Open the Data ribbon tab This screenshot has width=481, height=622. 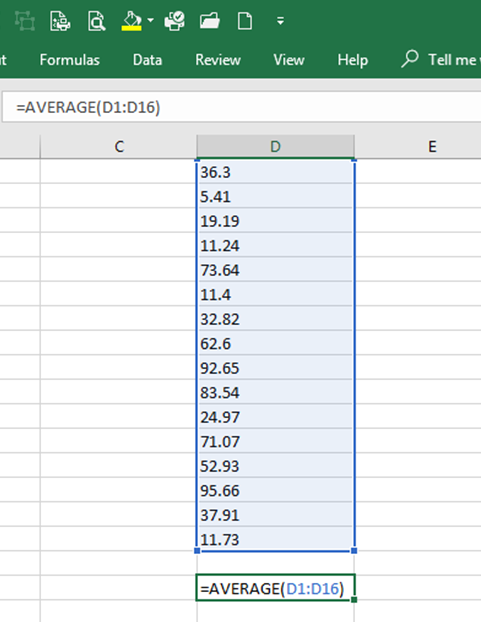point(147,60)
